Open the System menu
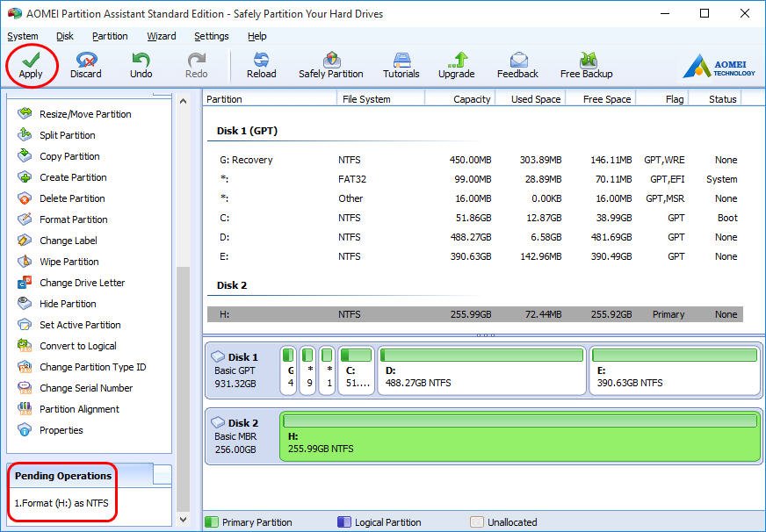The image size is (766, 532). [23, 36]
